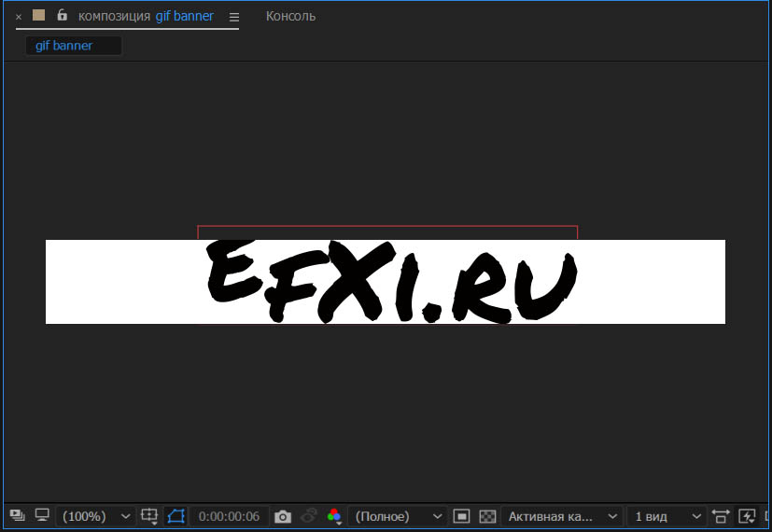Viewport: 772px width, 532px height.
Task: Click the Show Snapshot icon
Action: coord(309,516)
